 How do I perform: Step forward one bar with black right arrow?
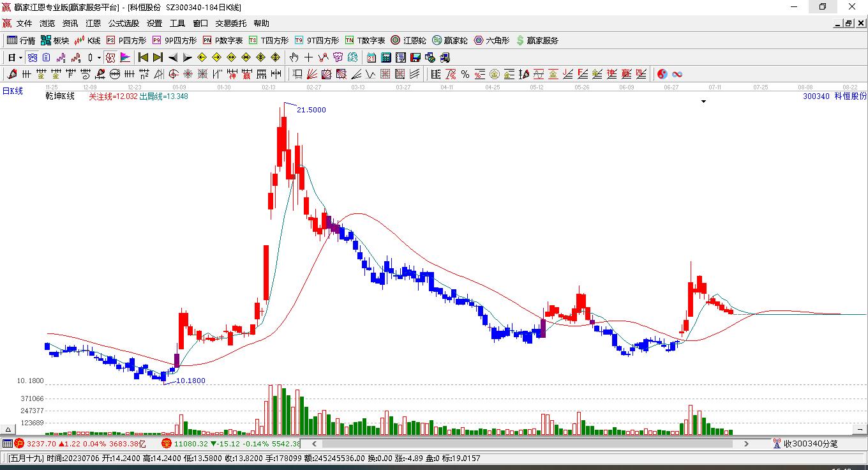click(187, 57)
